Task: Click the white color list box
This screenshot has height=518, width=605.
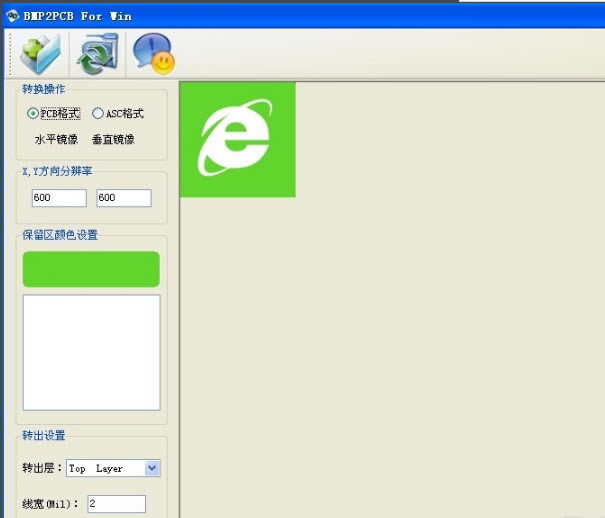Action: pos(91,353)
